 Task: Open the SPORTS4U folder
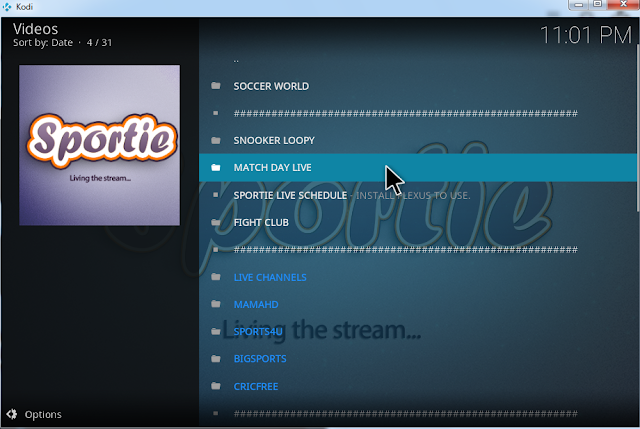418,331
